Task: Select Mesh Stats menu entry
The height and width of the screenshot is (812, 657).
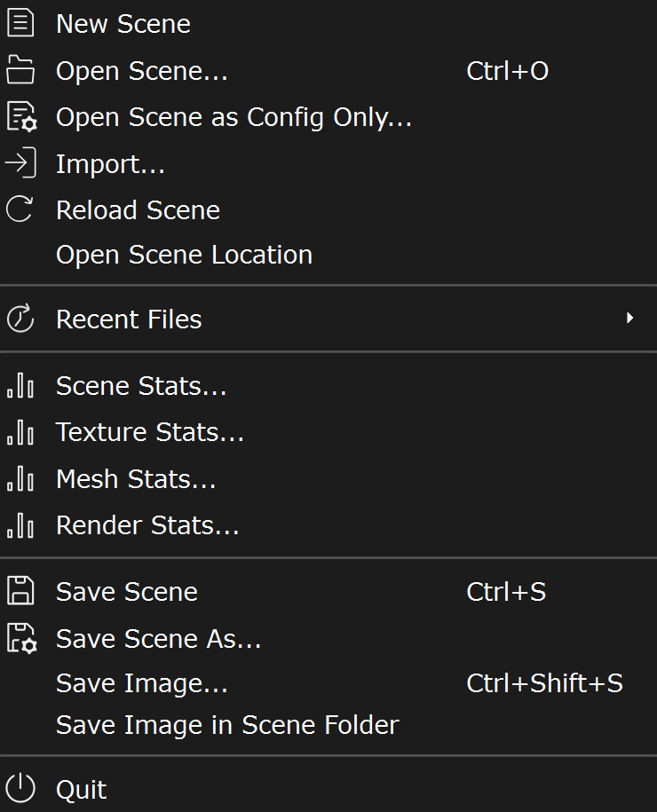Action: click(328, 478)
